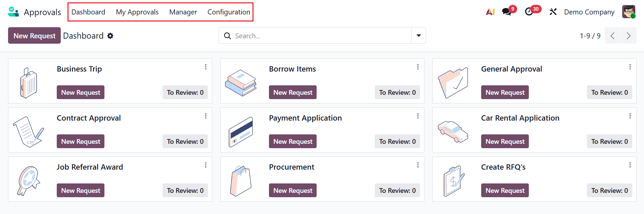Open the Dashboard settings gear icon
Screen dimensions: 644x214
(110, 36)
